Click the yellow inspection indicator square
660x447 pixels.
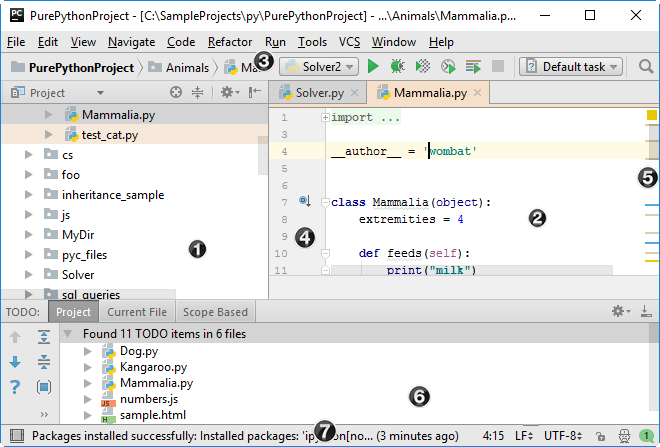point(651,116)
